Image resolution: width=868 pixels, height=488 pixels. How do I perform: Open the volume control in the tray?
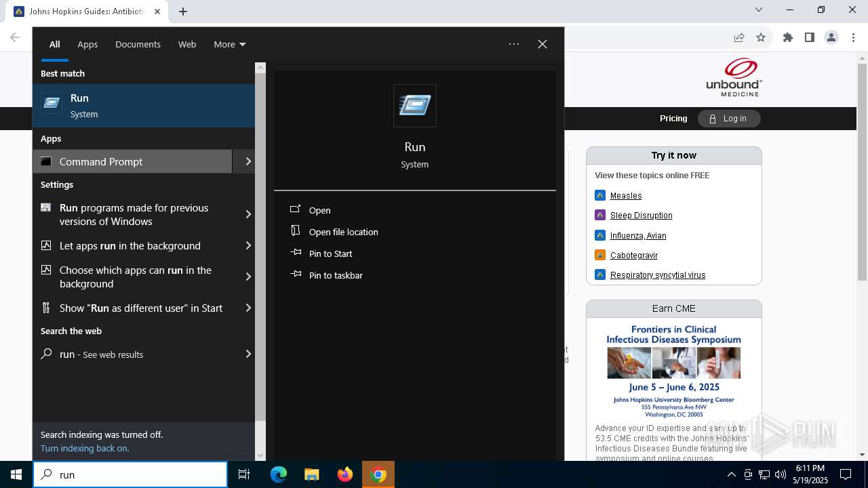tap(781, 474)
